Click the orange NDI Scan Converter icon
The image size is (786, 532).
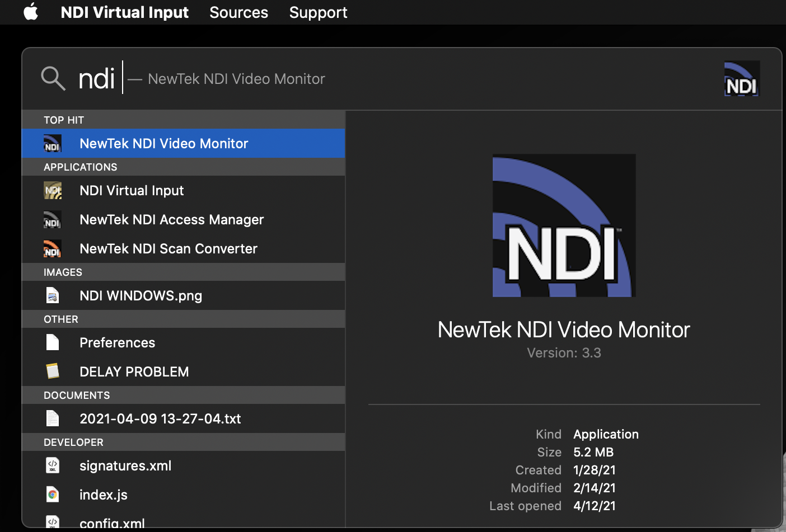(53, 249)
